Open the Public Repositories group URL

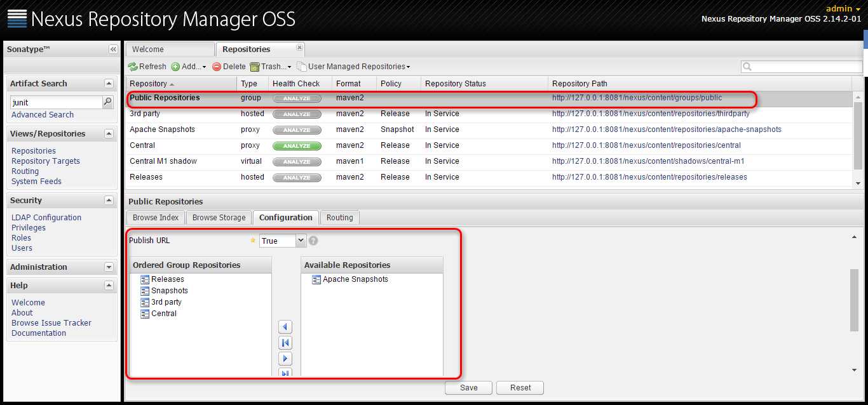pyautogui.click(x=637, y=98)
